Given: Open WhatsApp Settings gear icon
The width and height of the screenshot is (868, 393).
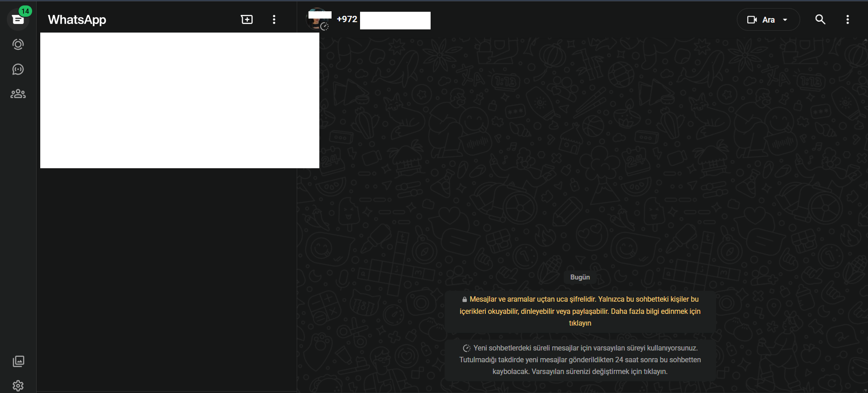Looking at the screenshot, I should (18, 386).
